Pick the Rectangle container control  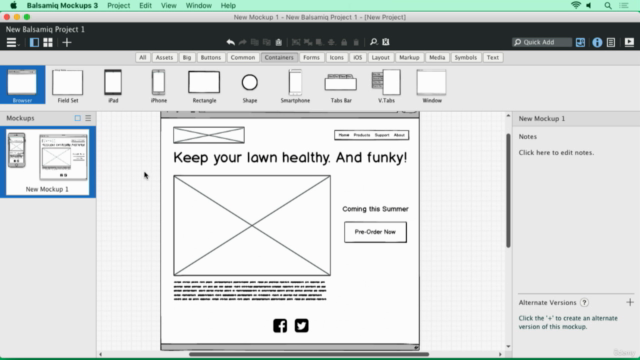click(x=204, y=86)
